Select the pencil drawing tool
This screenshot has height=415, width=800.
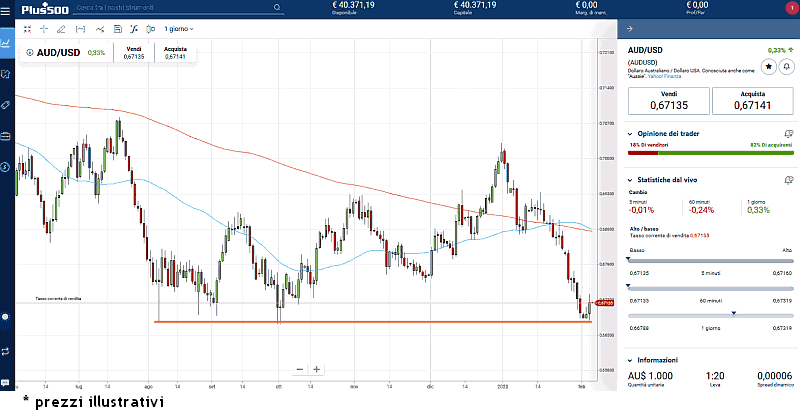point(62,29)
